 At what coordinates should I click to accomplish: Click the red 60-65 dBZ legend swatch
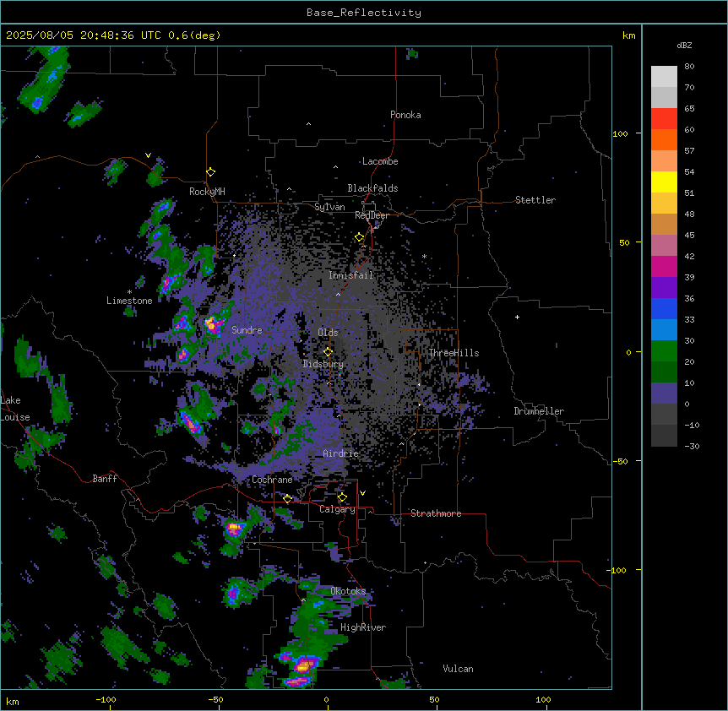tap(664, 119)
